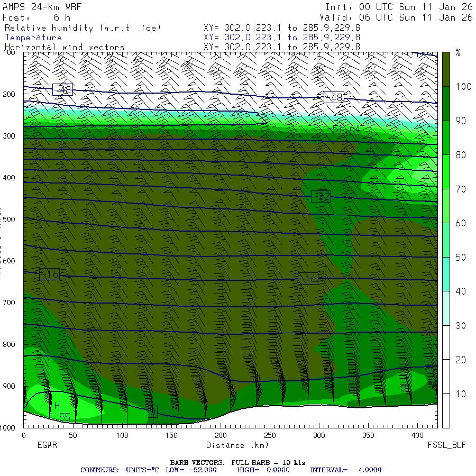Click the Distance (km) axis title
476x476 pixels.
click(231, 445)
